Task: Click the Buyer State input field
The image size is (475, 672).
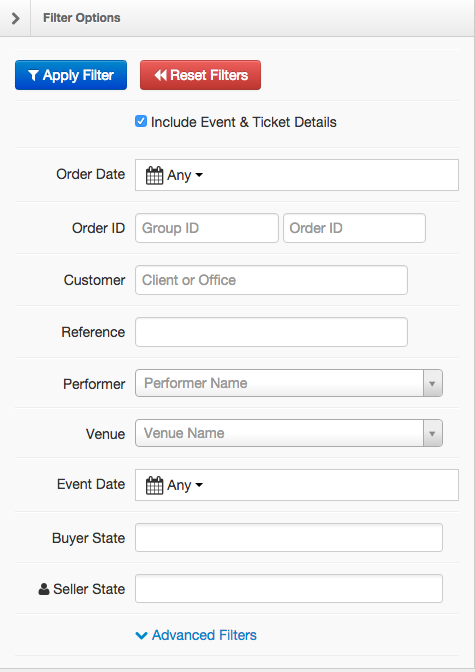Action: (x=289, y=537)
